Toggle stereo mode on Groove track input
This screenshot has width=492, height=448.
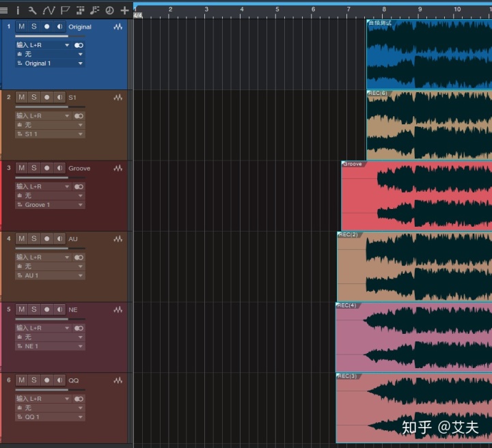(x=79, y=187)
